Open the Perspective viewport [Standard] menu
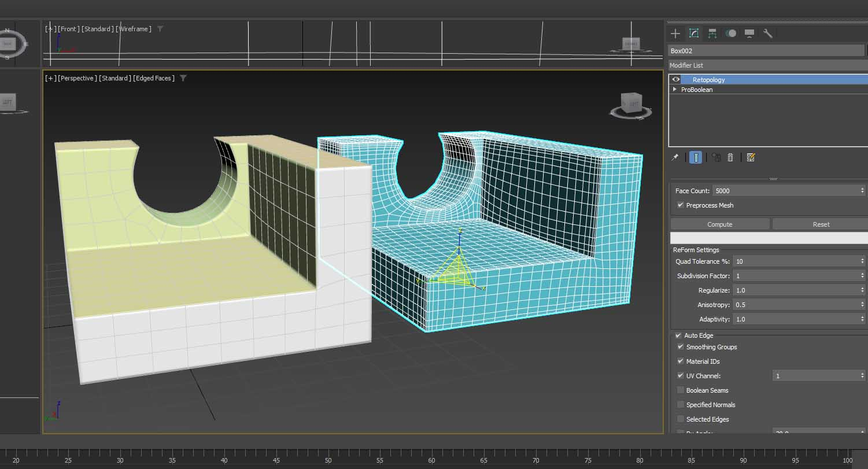Viewport: 868px width, 469px height. coord(114,78)
